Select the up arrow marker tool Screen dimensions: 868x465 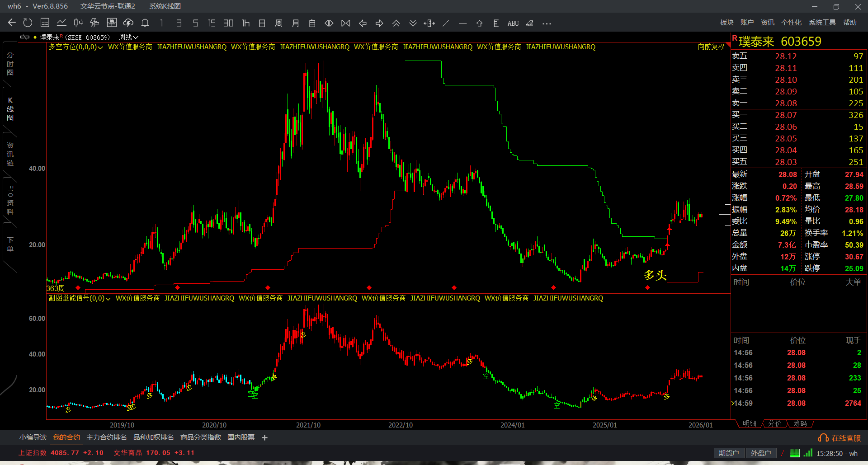pos(479,23)
